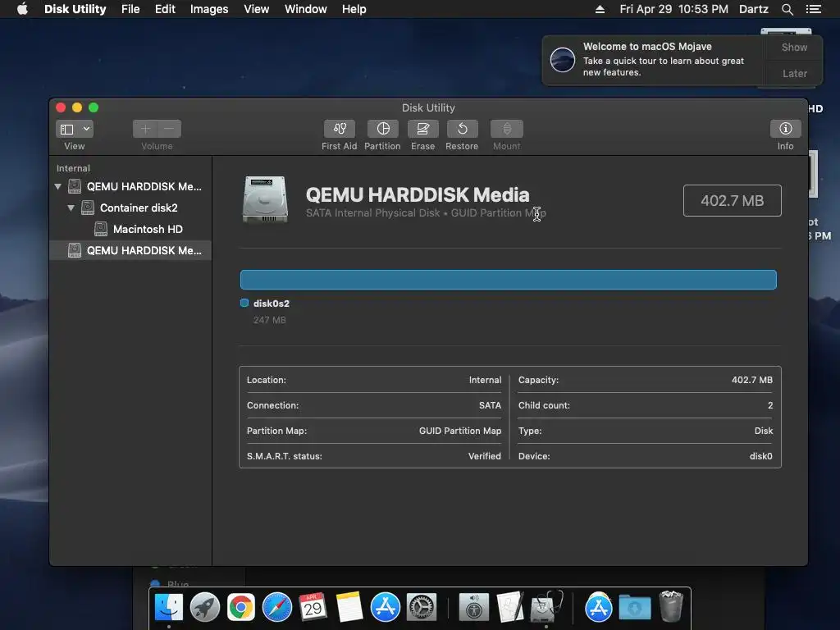Close the Disk Utility window

(x=61, y=107)
